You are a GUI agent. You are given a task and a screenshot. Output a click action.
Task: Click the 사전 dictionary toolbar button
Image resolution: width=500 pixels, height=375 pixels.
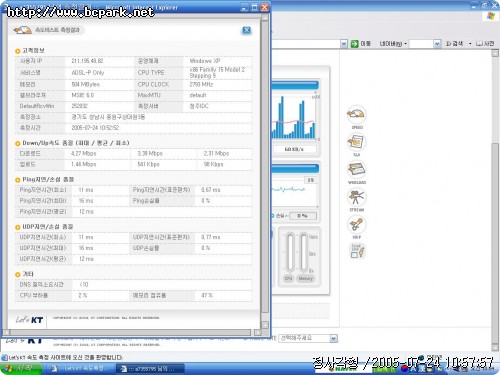485,44
